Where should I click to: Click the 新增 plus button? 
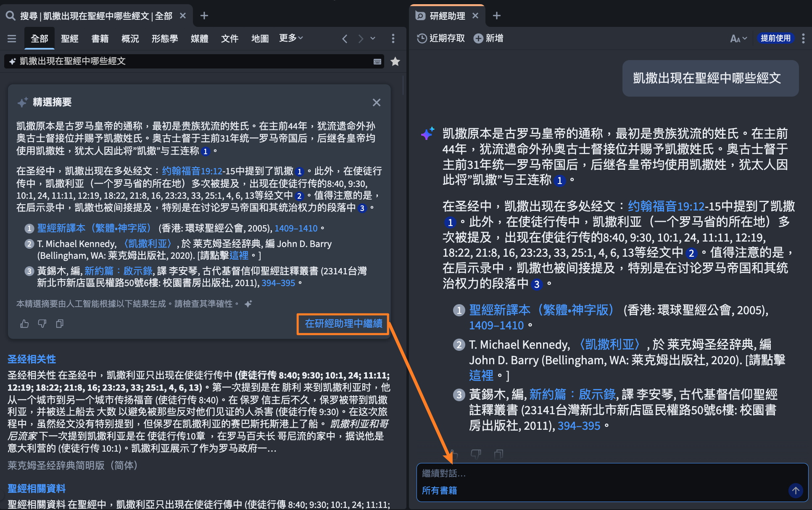pyautogui.click(x=488, y=38)
